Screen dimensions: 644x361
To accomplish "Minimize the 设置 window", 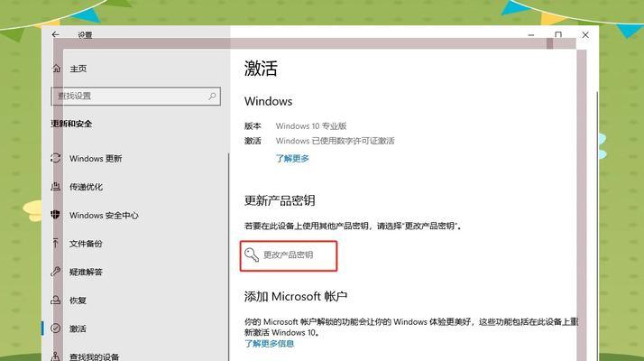I will [531, 35].
